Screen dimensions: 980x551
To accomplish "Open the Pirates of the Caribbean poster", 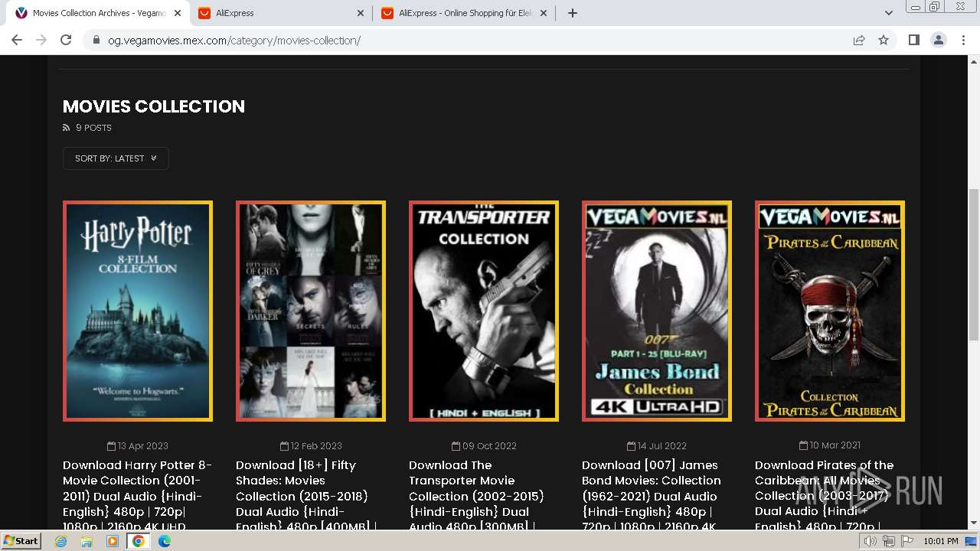I will [x=830, y=311].
